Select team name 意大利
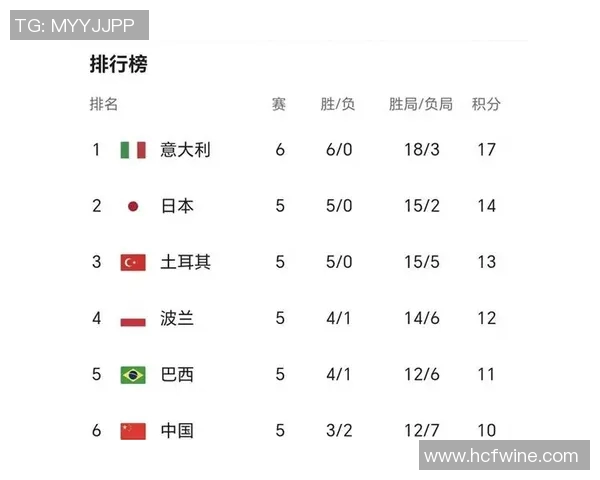The width and height of the screenshot is (600, 480). pos(185,150)
